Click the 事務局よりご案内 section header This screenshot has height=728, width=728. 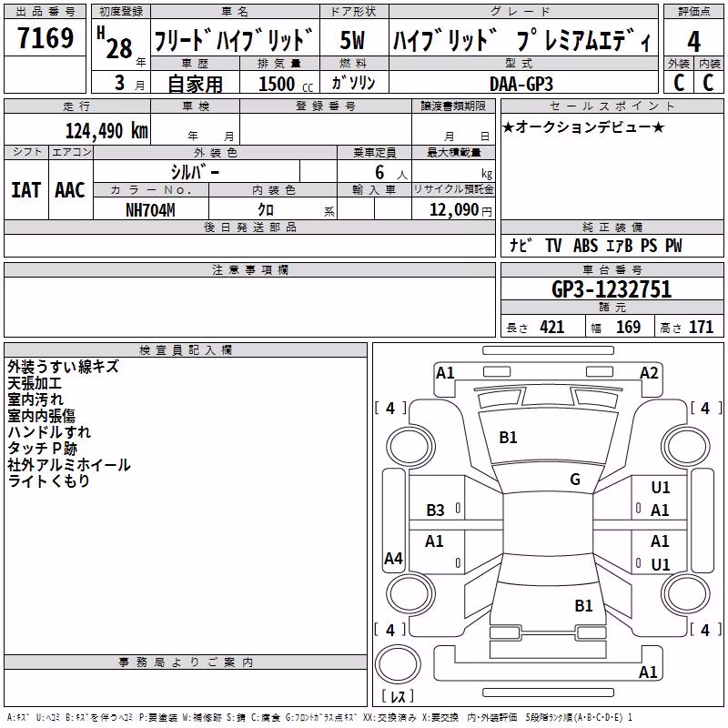[x=186, y=662]
